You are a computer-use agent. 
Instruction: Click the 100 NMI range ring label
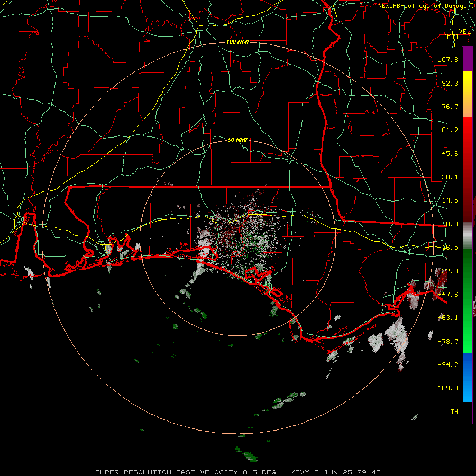point(237,42)
